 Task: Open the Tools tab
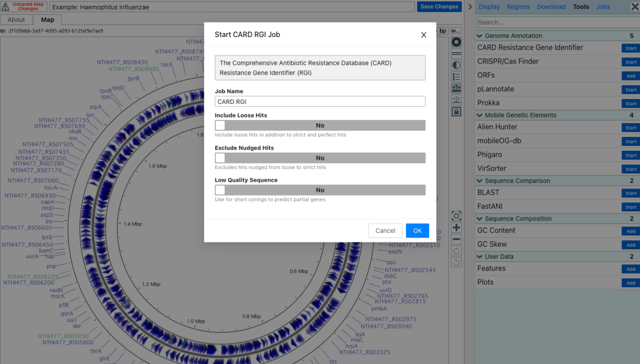[x=581, y=7]
